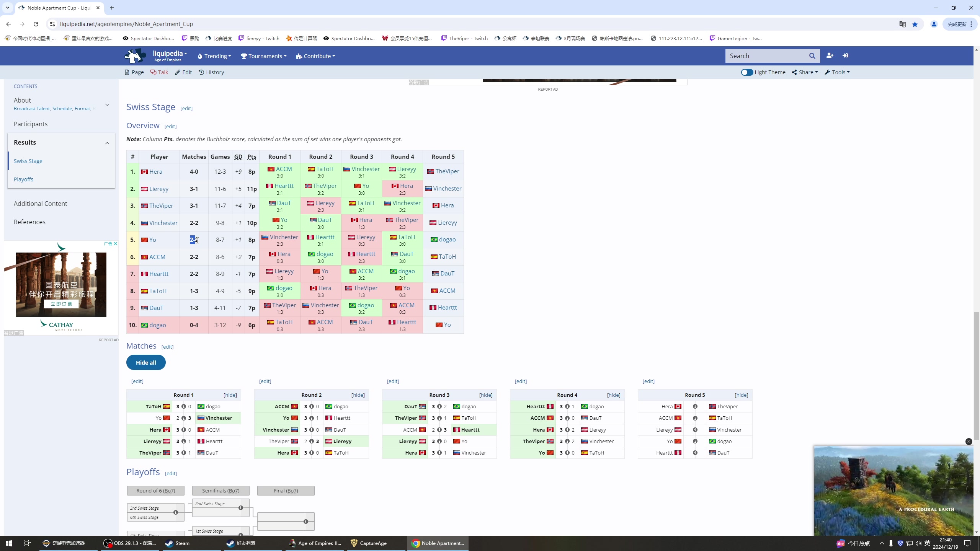
Task: Go to Participants in contents
Action: tap(31, 124)
